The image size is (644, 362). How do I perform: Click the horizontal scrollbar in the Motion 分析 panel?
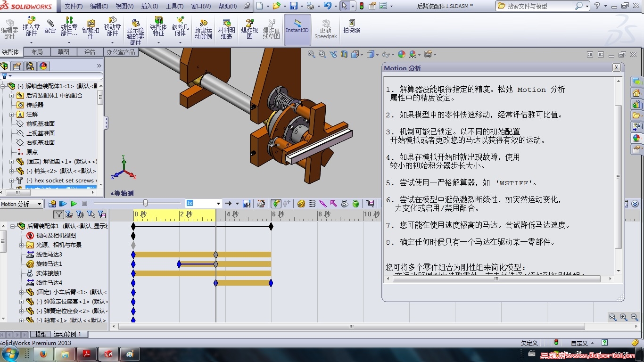(496, 279)
